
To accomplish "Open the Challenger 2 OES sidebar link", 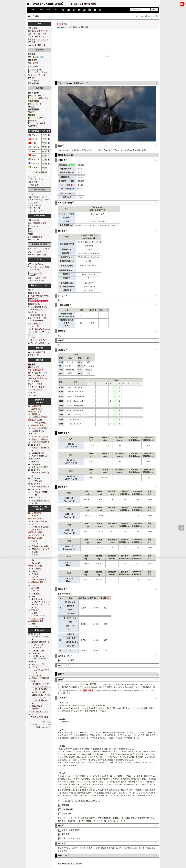I will [x=40, y=712].
